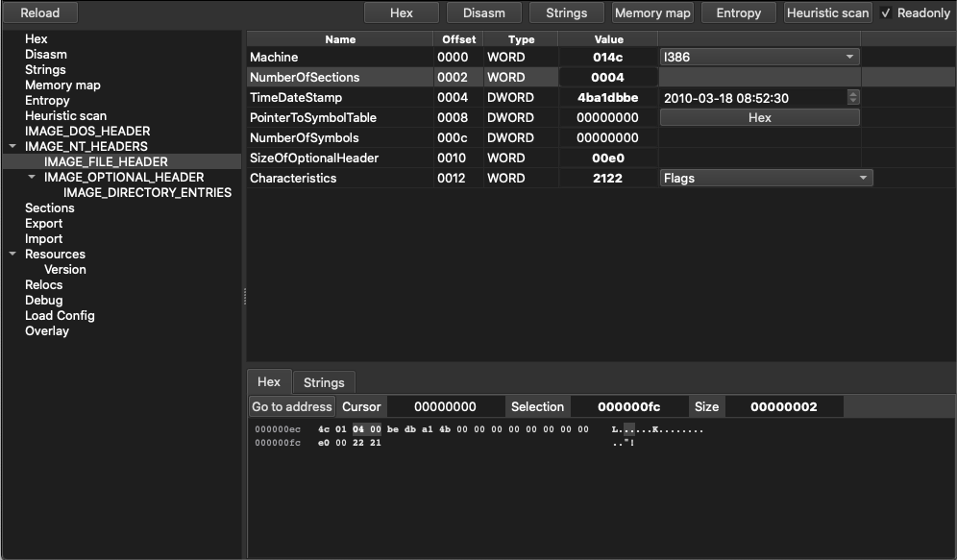
Task: Click the Memory map toolbar button
Action: point(652,12)
